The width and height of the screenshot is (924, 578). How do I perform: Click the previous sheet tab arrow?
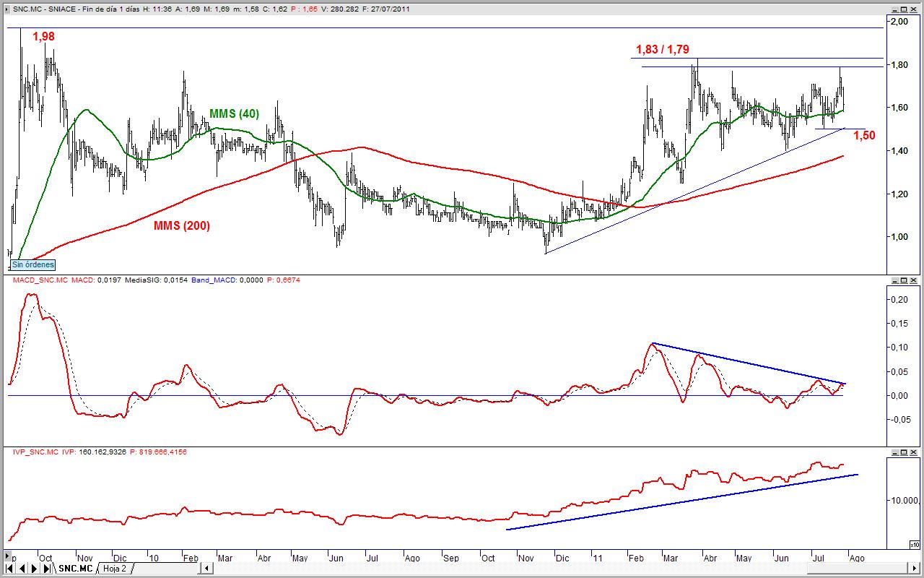point(22,569)
